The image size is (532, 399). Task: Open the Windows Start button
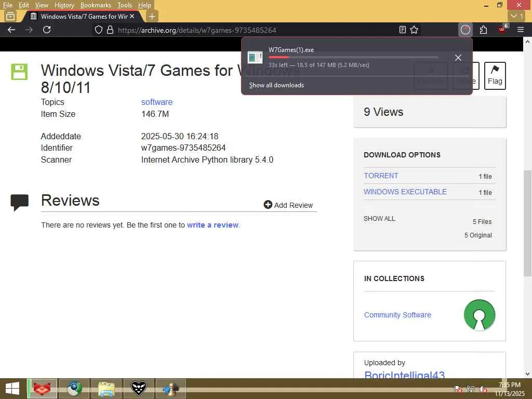(x=12, y=389)
